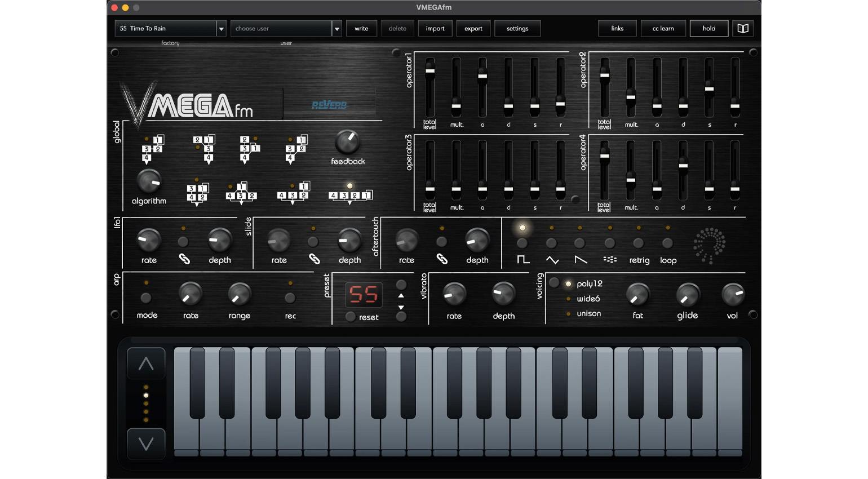Image resolution: width=868 pixels, height=479 pixels.
Task: Click the feedback knob
Action: point(347,142)
